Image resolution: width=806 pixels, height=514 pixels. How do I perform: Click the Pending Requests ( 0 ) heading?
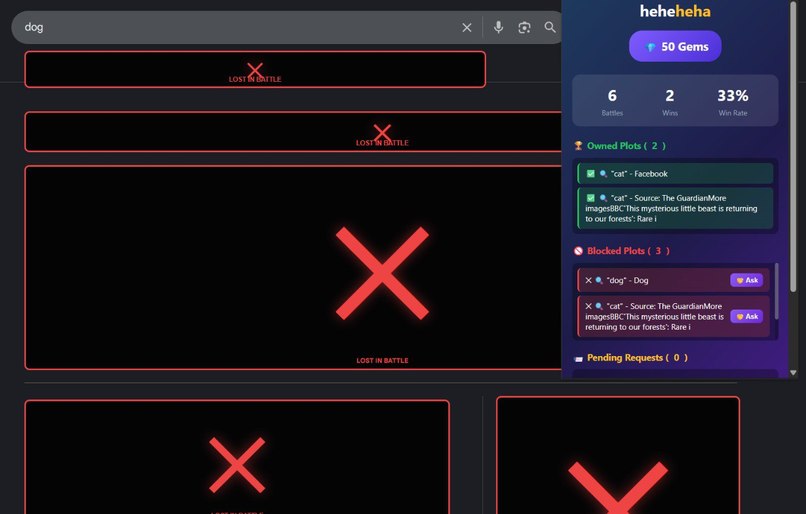point(637,358)
